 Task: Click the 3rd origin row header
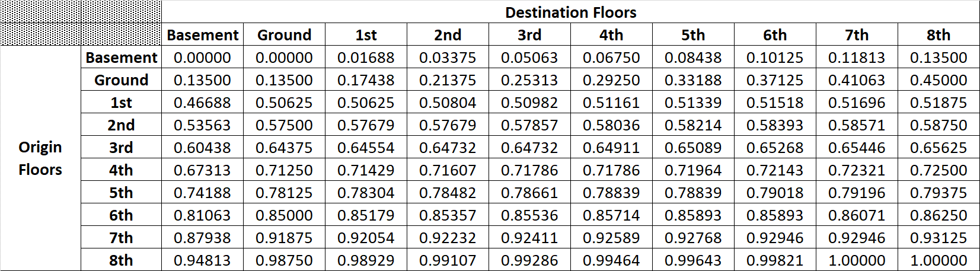121,148
